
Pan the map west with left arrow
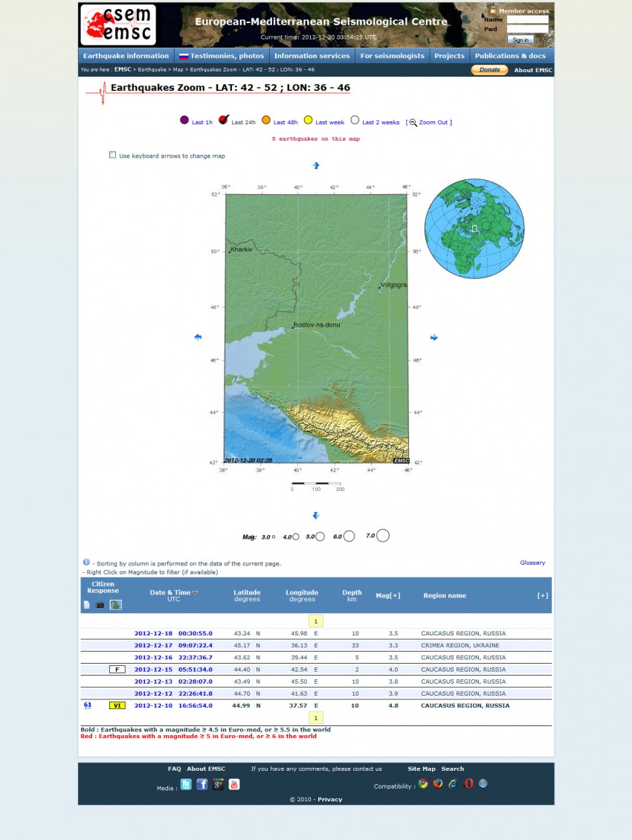pos(198,338)
